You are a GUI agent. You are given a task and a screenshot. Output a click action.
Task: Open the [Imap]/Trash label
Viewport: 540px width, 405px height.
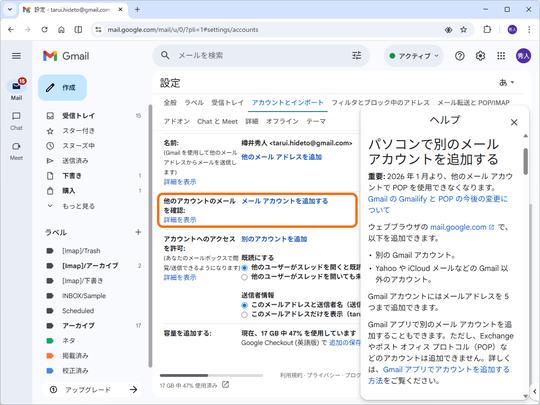click(x=93, y=251)
